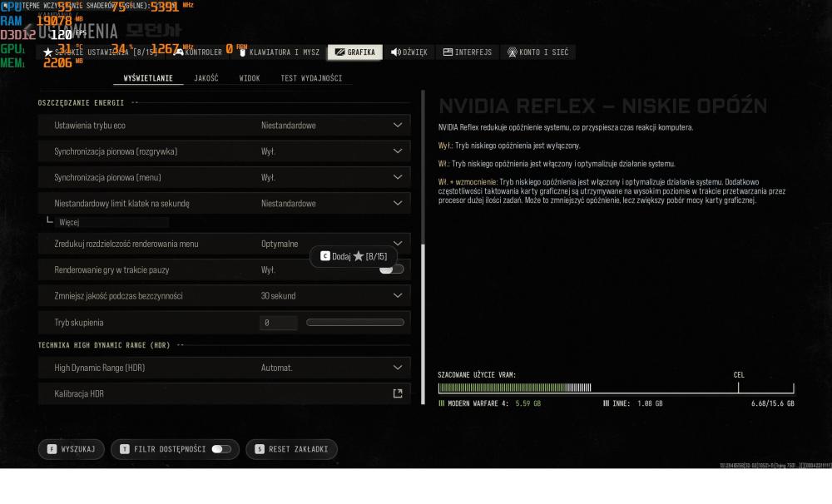Click the NVIDIA Reflex description heading
The height and width of the screenshot is (504, 832).
point(602,106)
